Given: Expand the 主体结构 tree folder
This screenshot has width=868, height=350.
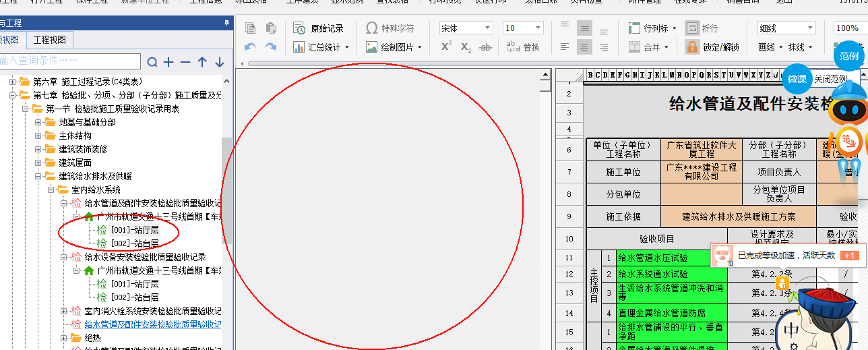Looking at the screenshot, I should pos(38,136).
